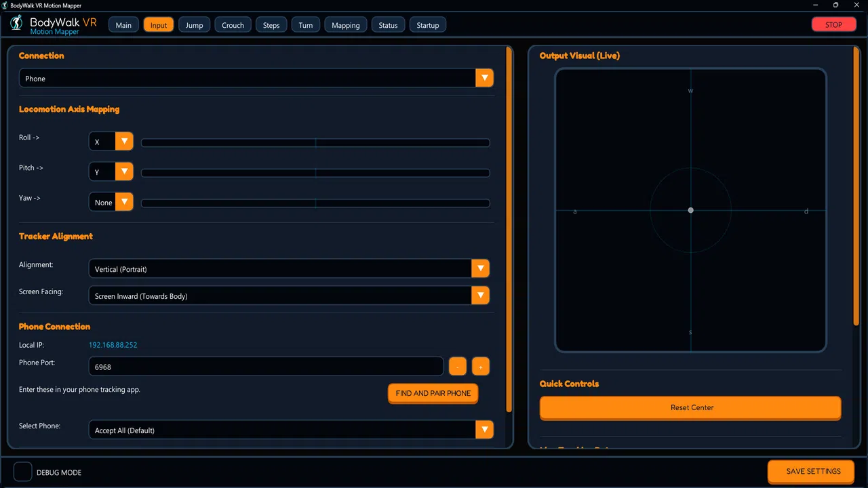The image size is (868, 488).
Task: Open the Yaw axis dropdown
Action: [x=111, y=203]
